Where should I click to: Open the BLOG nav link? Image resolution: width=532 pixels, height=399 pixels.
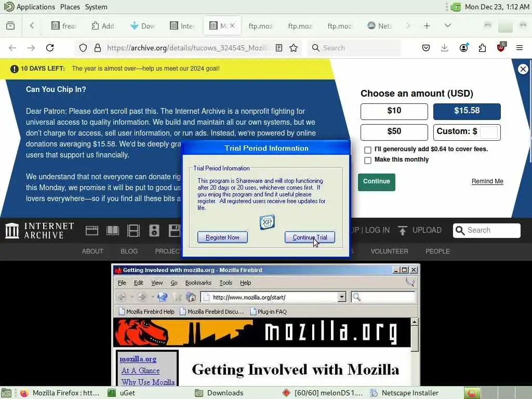pyautogui.click(x=129, y=251)
